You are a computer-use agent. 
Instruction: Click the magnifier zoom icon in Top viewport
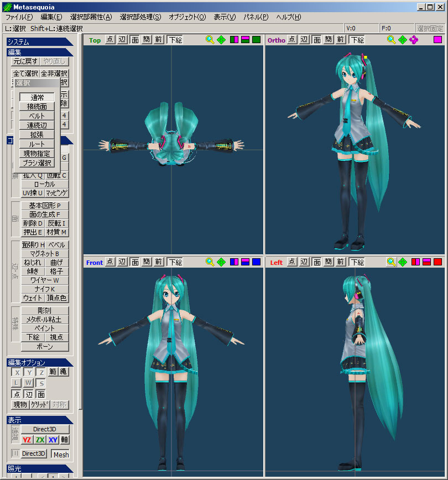click(x=210, y=40)
